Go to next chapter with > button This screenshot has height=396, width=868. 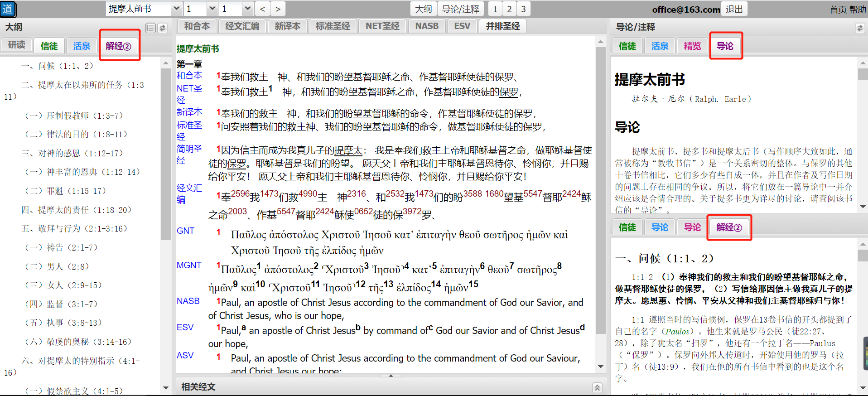click(x=278, y=9)
